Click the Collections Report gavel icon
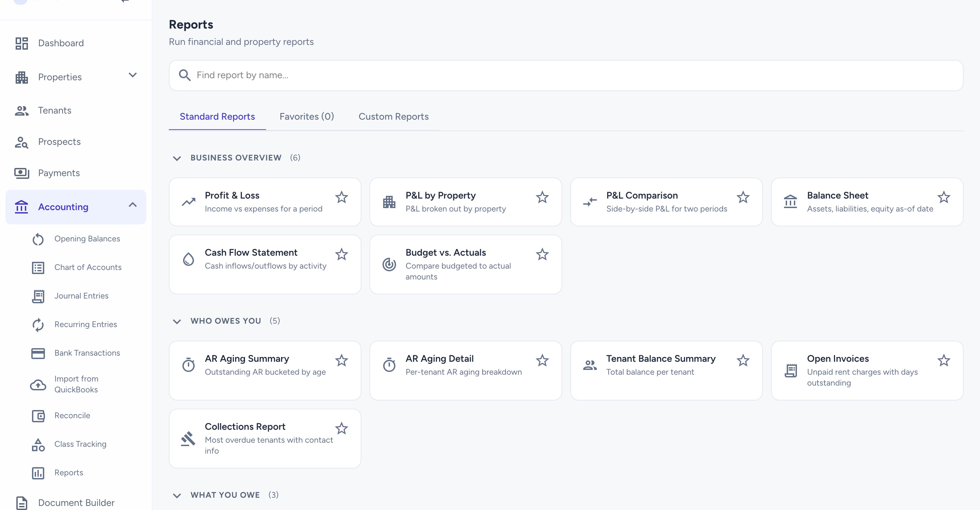The image size is (980, 510). click(188, 439)
